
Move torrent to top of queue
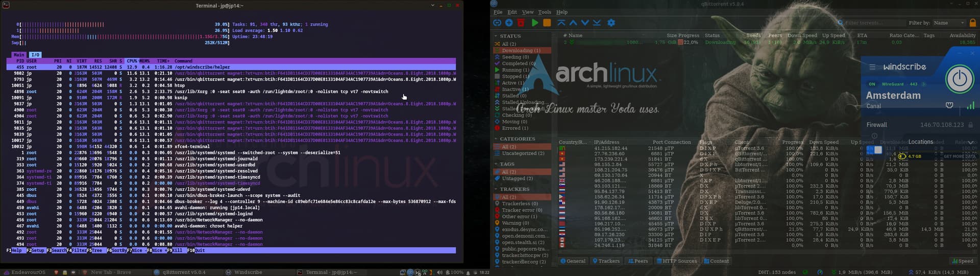(561, 23)
